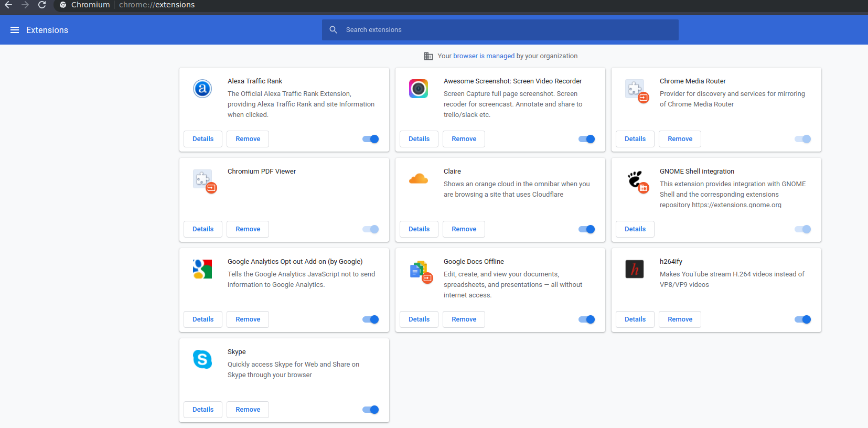Click the browser forward arrow

point(25,5)
